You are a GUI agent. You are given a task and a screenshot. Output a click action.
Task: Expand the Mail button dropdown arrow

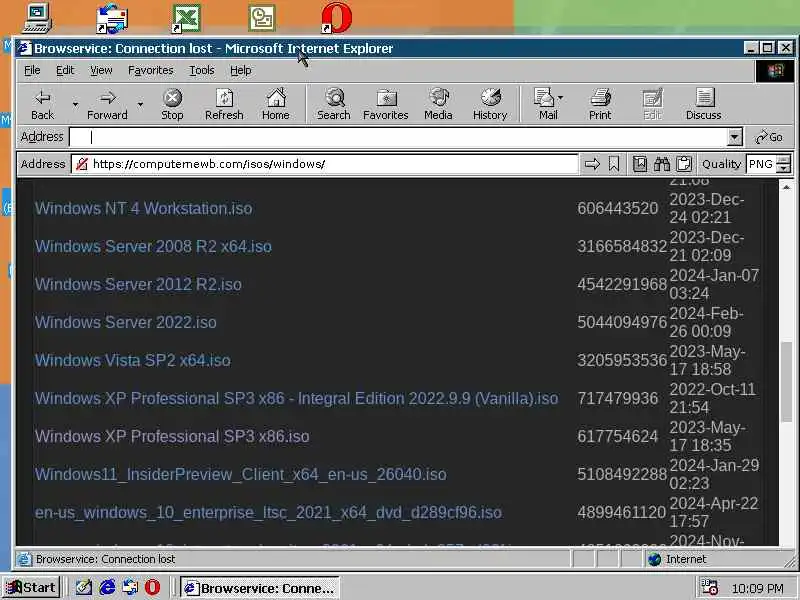pyautogui.click(x=561, y=97)
